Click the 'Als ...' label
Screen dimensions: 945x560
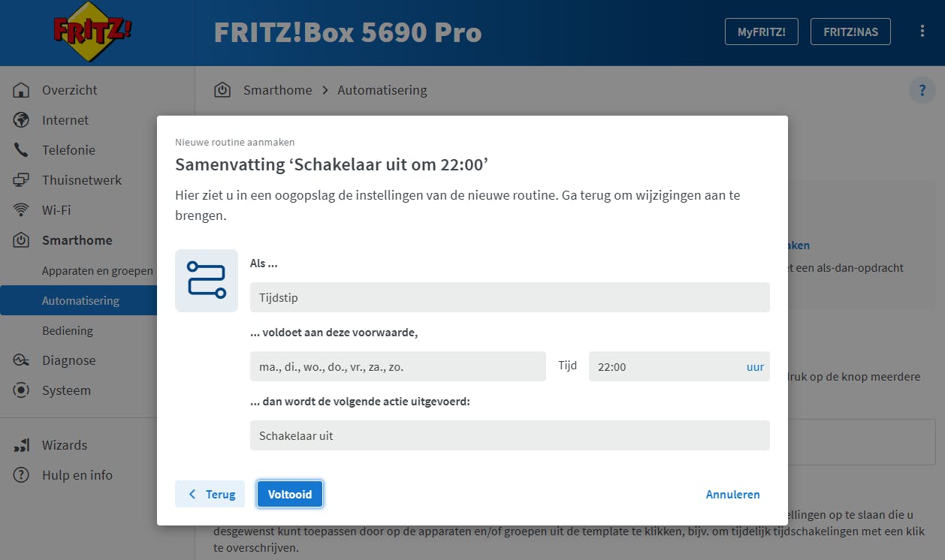pyautogui.click(x=262, y=263)
